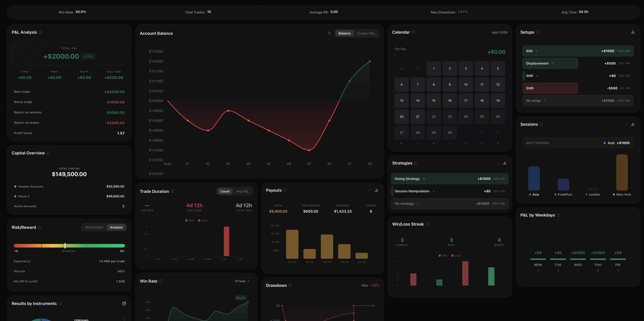Show Sessions as list view
This screenshot has width=644, height=321.
626,124
